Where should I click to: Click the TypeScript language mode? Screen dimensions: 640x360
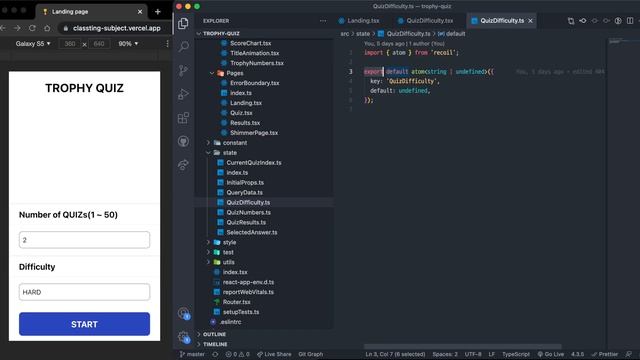pyautogui.click(x=516, y=354)
